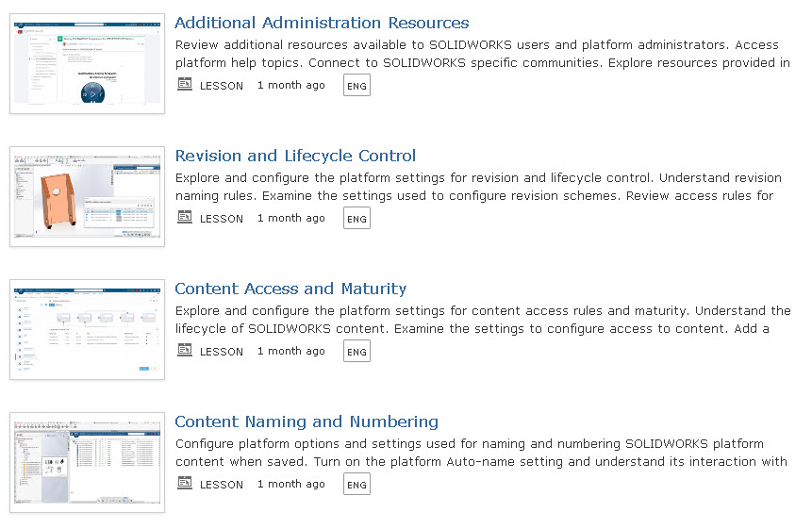Click the Additional Administration Resources thumbnail
This screenshot has width=812, height=529.
point(87,64)
